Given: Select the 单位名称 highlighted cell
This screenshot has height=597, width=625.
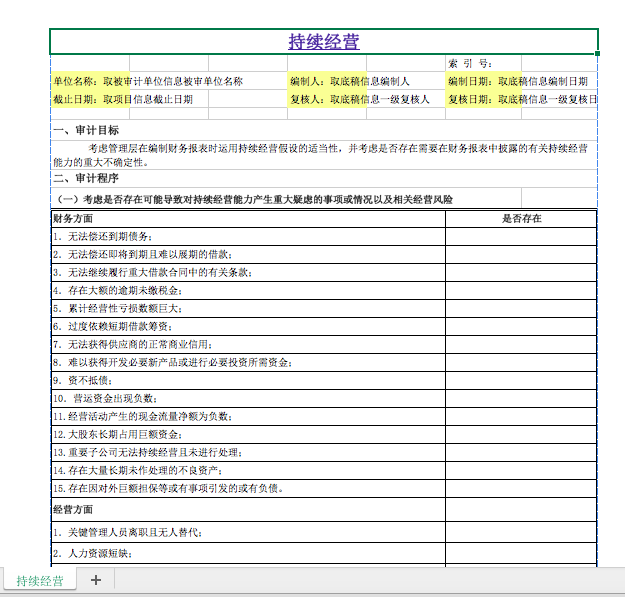Looking at the screenshot, I should click(90, 81).
